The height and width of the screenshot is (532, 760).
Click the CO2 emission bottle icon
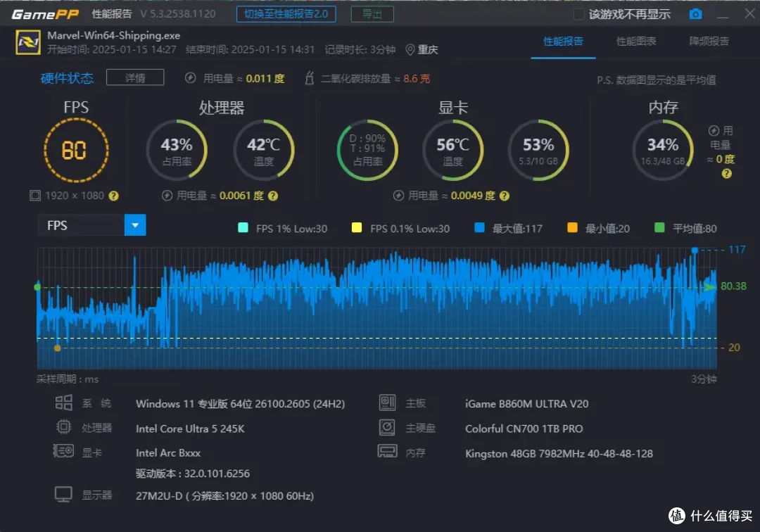click(310, 78)
